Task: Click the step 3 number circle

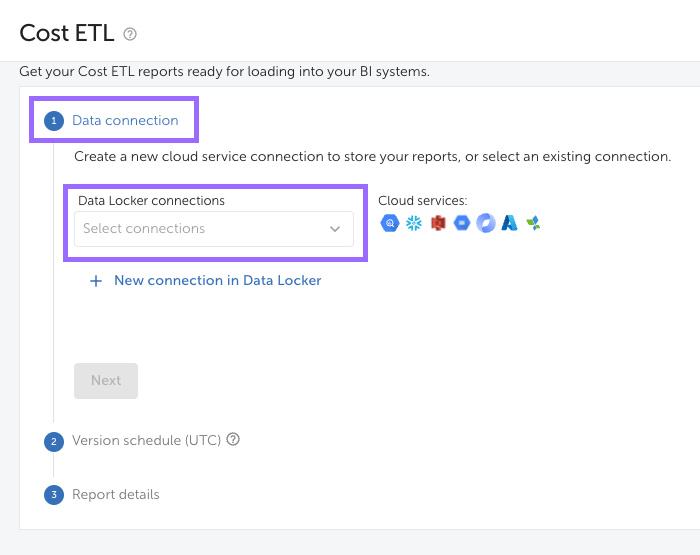Action: [x=53, y=495]
